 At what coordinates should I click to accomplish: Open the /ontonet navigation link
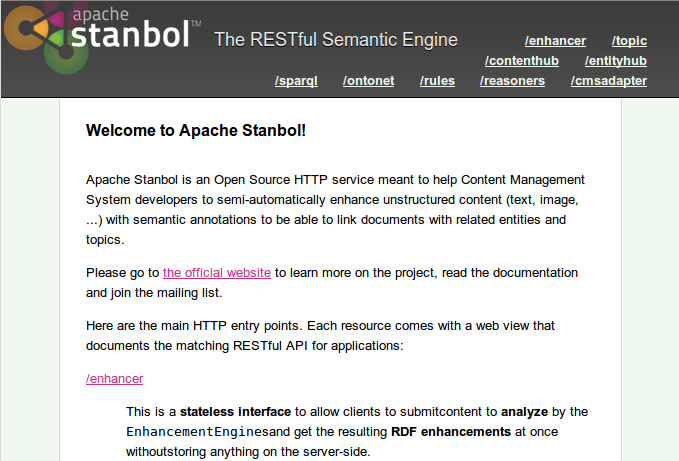click(x=369, y=81)
